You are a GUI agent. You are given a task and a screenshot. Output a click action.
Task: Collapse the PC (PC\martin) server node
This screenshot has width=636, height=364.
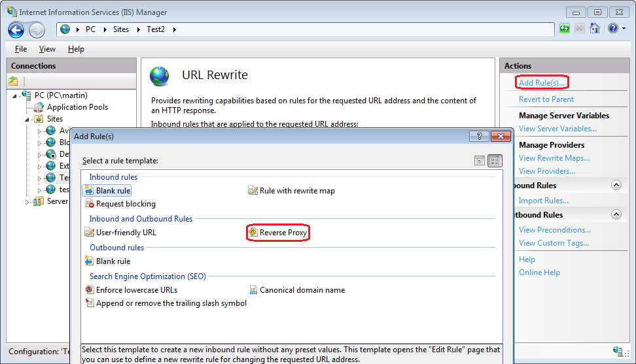(x=14, y=95)
